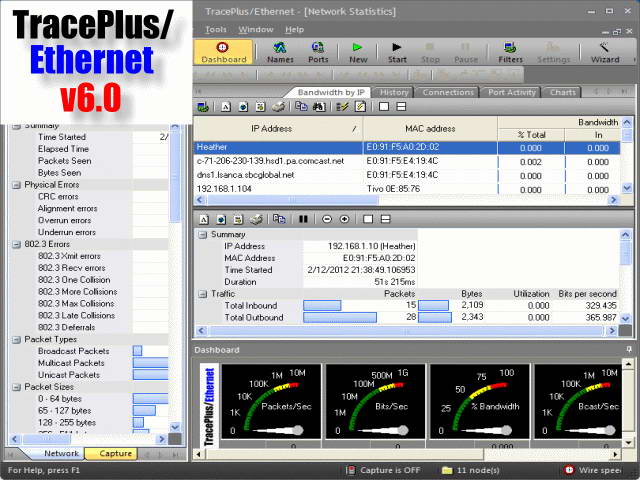Click the down arrow of IP table scrollbar
Screen dimensions: 640x480
627,188
